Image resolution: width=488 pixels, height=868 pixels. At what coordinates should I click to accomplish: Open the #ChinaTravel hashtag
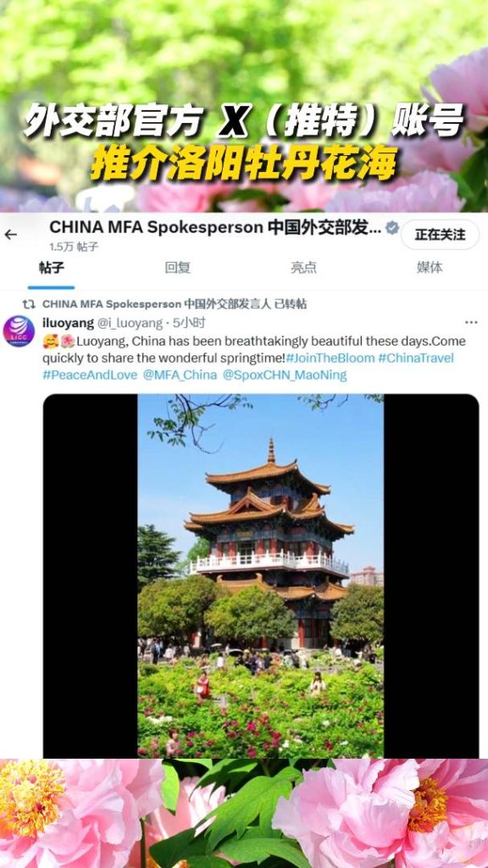coord(416,358)
